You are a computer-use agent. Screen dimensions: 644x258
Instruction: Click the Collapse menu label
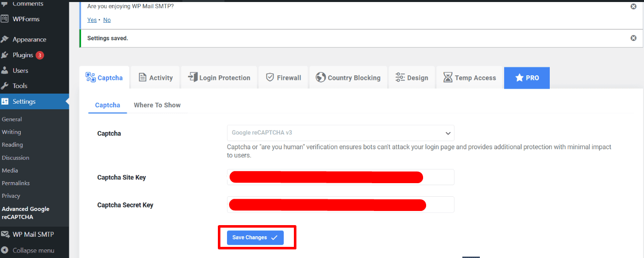pyautogui.click(x=33, y=250)
